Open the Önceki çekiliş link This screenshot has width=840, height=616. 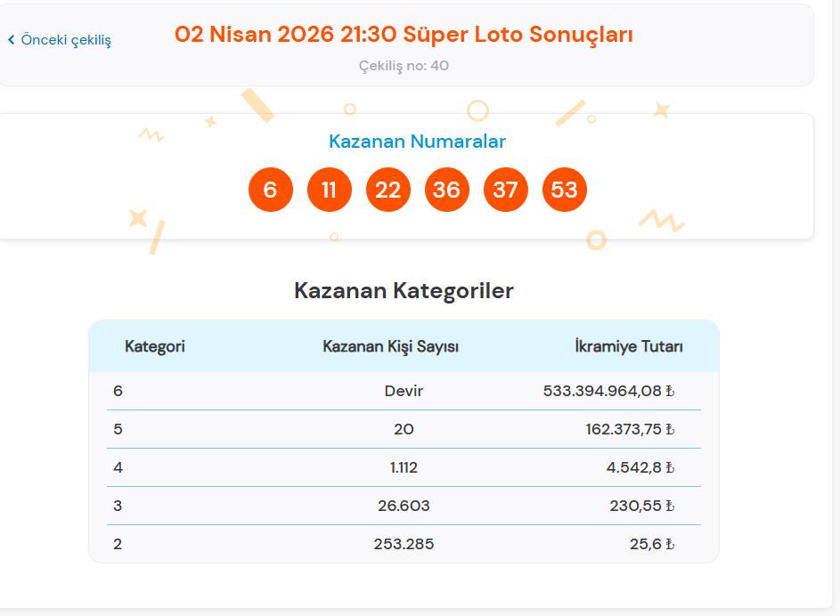(x=61, y=40)
